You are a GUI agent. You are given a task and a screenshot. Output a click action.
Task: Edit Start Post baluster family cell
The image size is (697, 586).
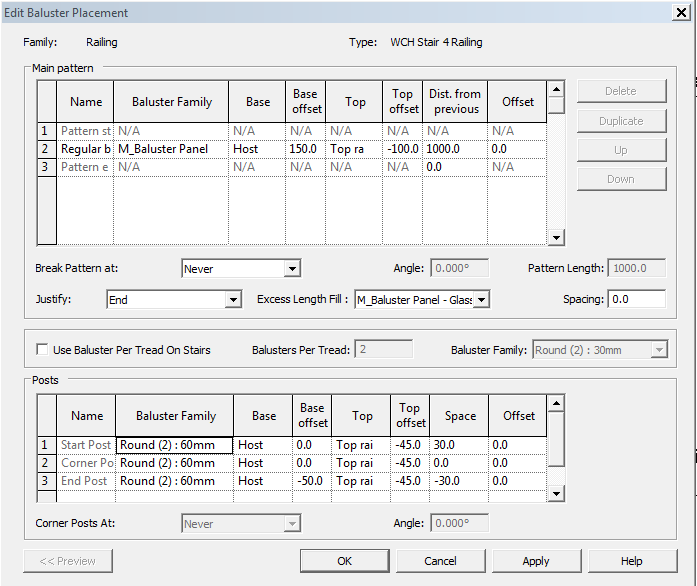[x=174, y=445]
